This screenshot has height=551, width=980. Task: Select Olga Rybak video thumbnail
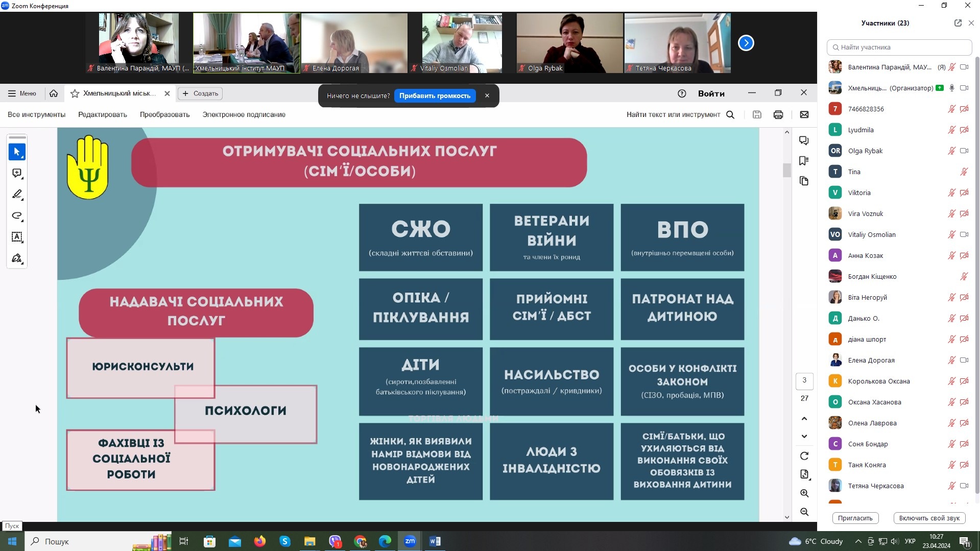(570, 43)
